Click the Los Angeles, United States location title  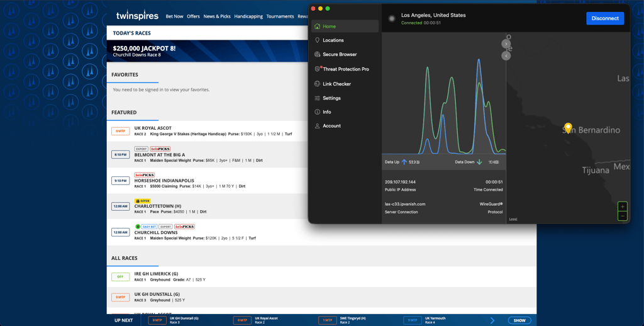tap(433, 15)
